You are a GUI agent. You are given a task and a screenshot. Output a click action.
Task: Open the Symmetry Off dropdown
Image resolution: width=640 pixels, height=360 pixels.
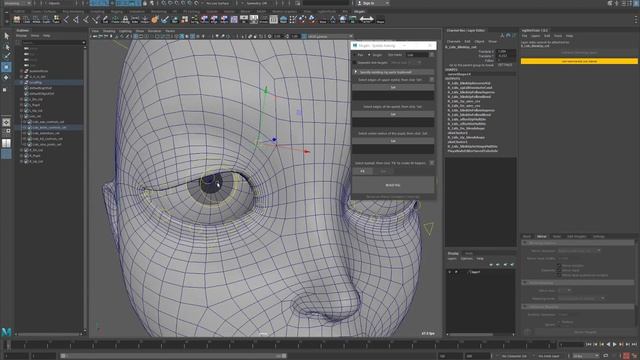(x=256, y=3)
